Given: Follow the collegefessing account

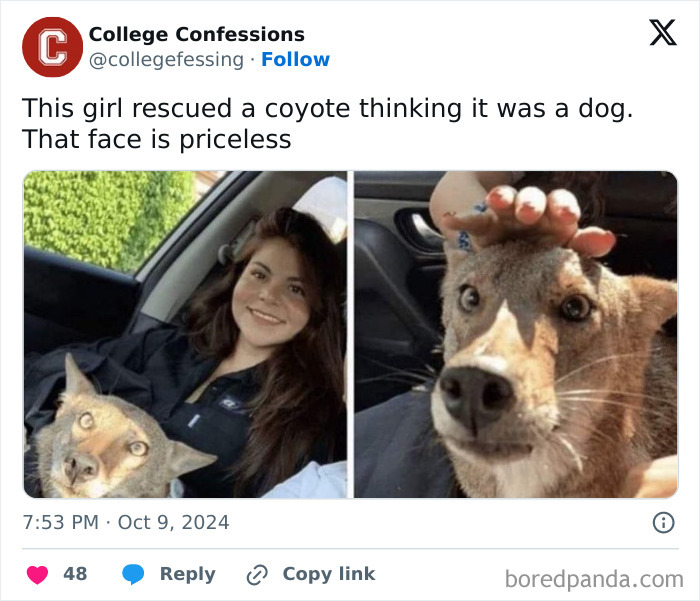Looking at the screenshot, I should pyautogui.click(x=296, y=59).
